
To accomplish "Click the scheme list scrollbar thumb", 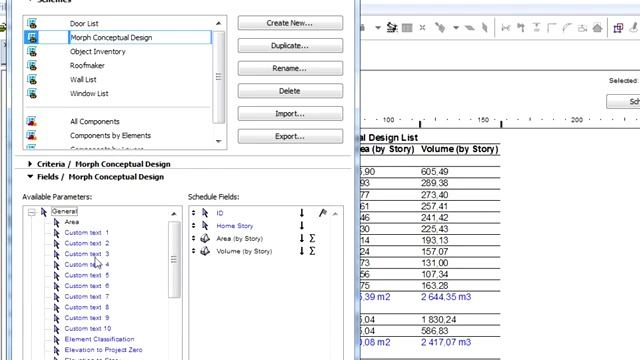I will tap(219, 77).
